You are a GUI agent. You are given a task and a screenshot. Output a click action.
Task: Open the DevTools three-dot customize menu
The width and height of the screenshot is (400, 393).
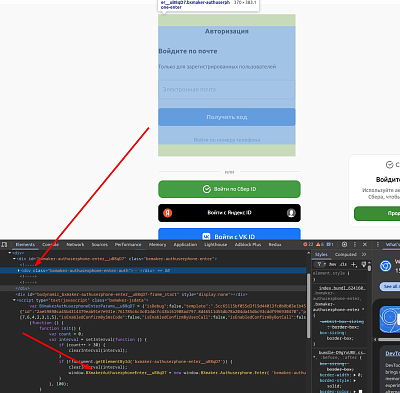pyautogui.click(x=355, y=244)
